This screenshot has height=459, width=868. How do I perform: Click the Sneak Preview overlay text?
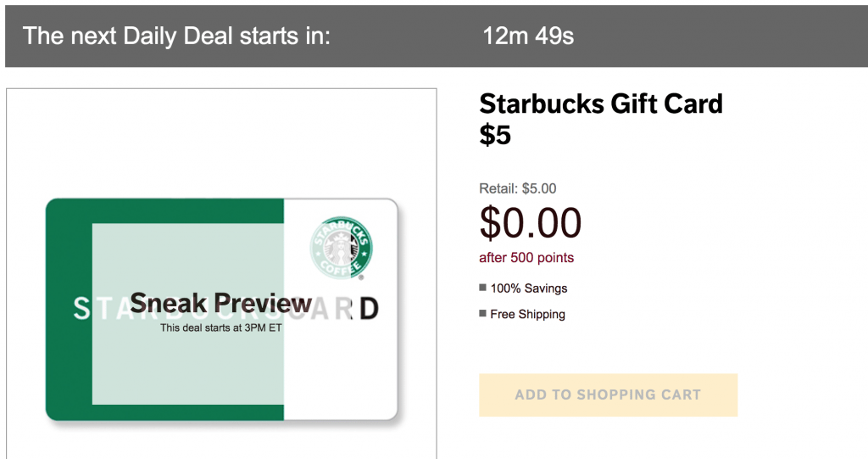pos(221,303)
